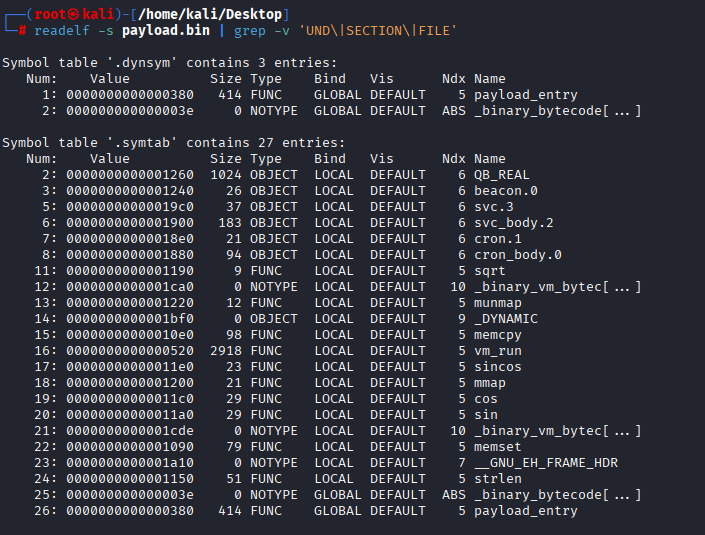Click the memcpy symbol name

point(497,335)
